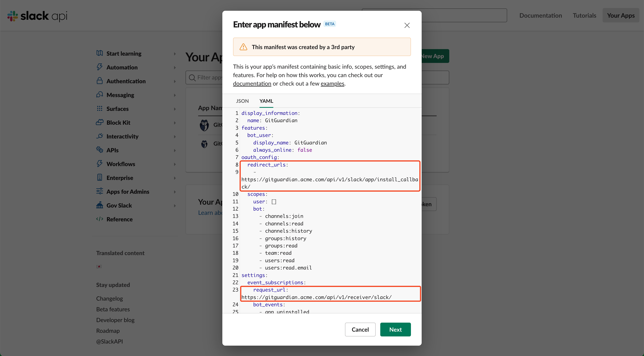Click the Cancel button
Viewport: 644px width, 356px height.
[360, 330]
